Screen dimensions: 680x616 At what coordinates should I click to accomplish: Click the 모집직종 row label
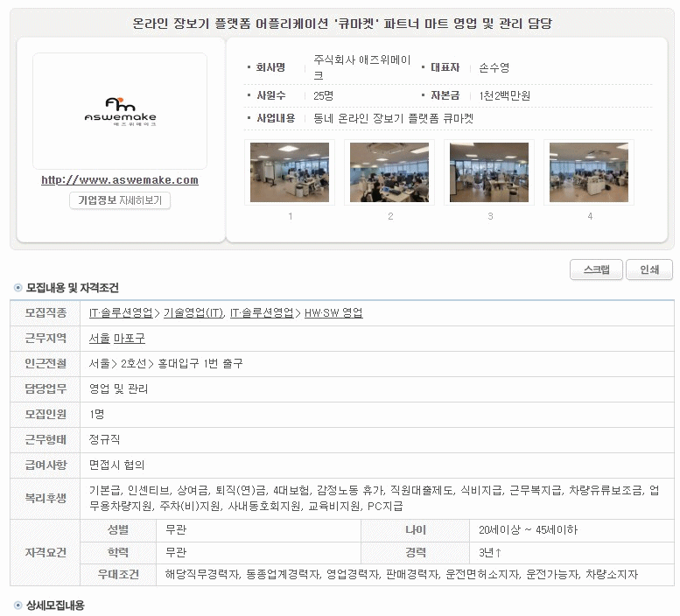46,313
